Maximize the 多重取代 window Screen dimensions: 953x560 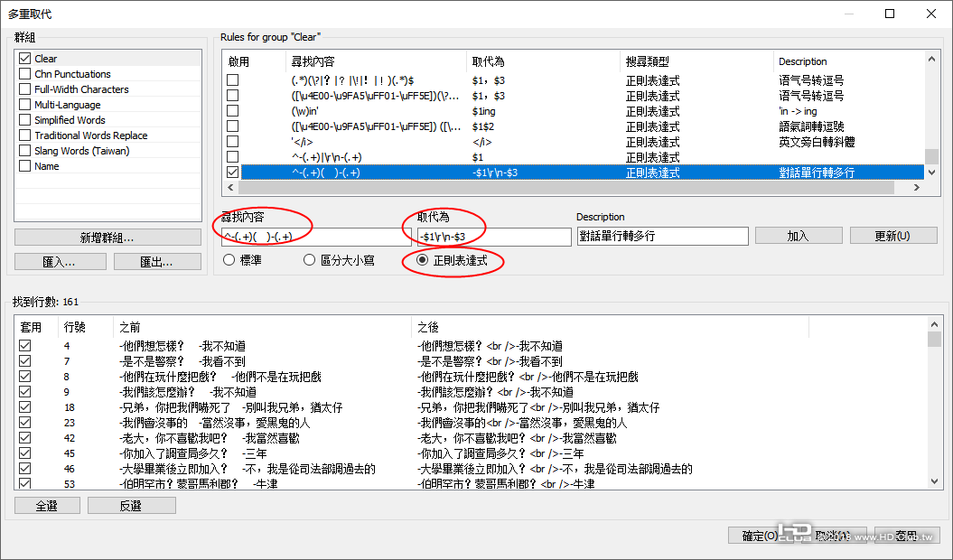pos(890,14)
